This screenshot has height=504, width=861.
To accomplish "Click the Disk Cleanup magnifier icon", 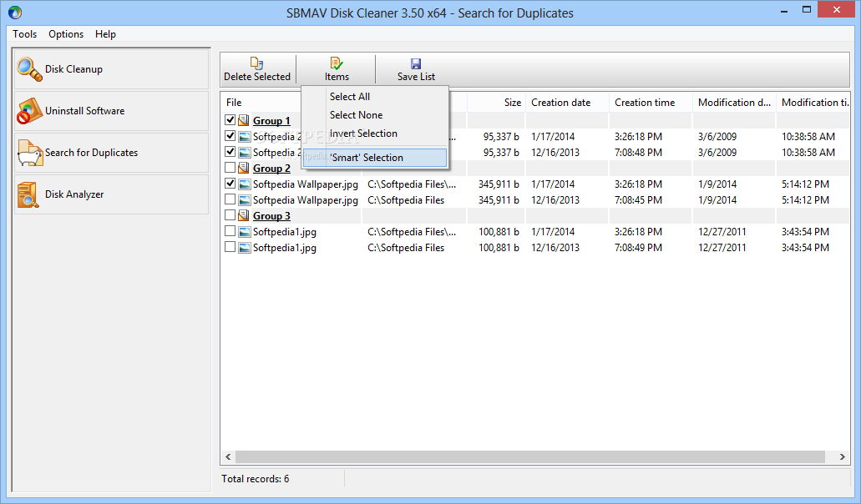I will tap(29, 69).
